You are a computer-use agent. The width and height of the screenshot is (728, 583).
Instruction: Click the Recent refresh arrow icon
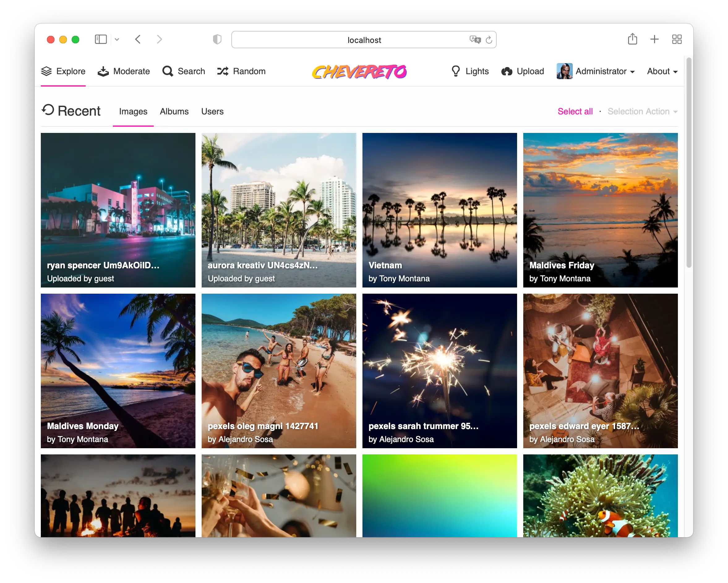click(48, 110)
